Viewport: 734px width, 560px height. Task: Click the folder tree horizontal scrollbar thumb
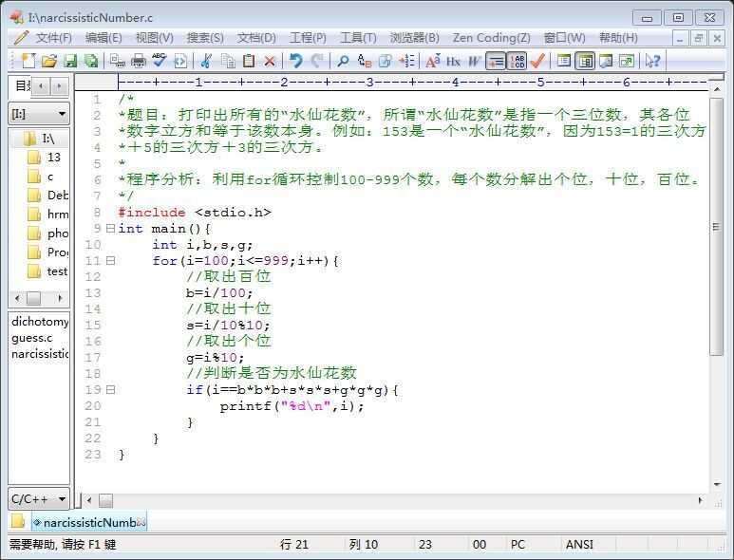(33, 298)
